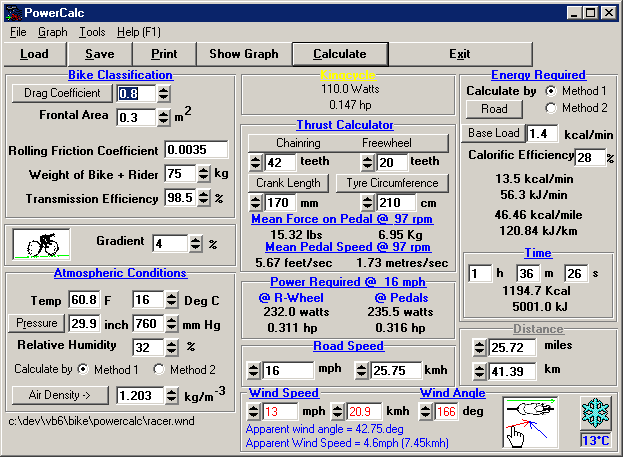Screen dimensions: 623x457
Task: Adjust the Deg C temperature spinner
Action: pyautogui.click(x=171, y=300)
